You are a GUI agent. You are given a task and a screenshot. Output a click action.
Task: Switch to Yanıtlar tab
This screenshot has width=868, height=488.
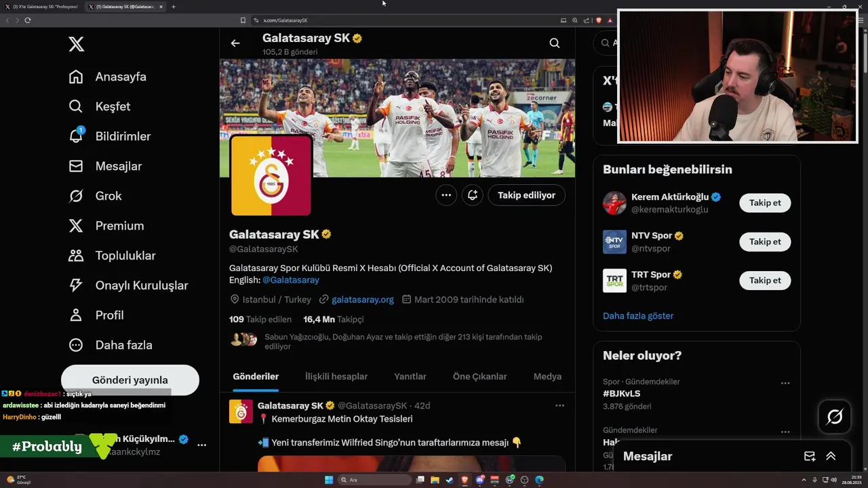pos(410,377)
